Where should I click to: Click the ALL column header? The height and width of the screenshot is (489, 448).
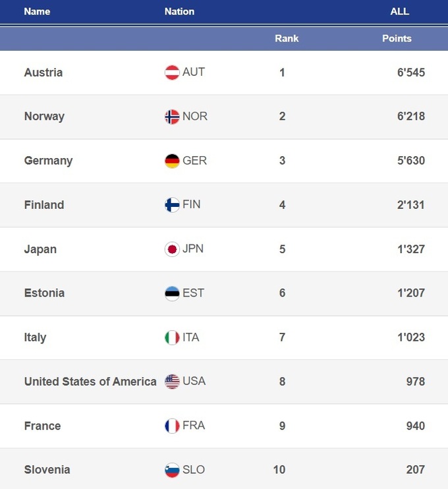(399, 11)
